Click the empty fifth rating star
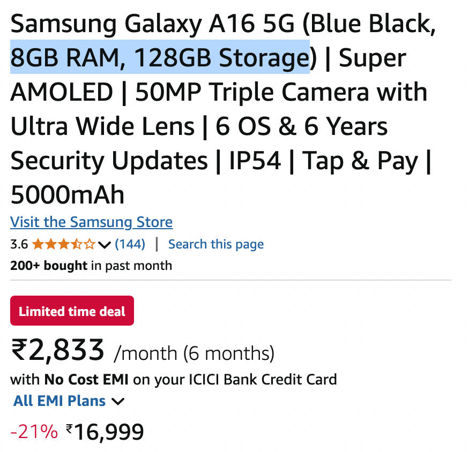476x452 pixels. click(x=90, y=245)
